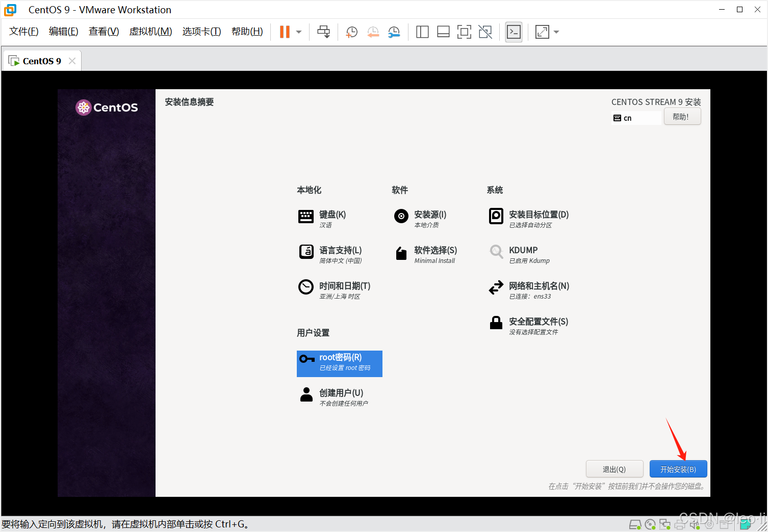Image resolution: width=768 pixels, height=532 pixels.
Task: Click the hard disk status bar icon
Action: coord(635,524)
